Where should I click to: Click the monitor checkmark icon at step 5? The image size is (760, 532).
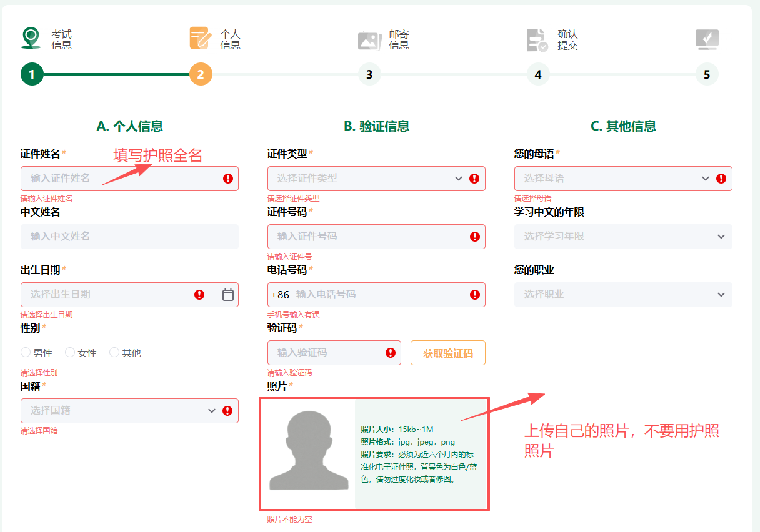(x=707, y=39)
